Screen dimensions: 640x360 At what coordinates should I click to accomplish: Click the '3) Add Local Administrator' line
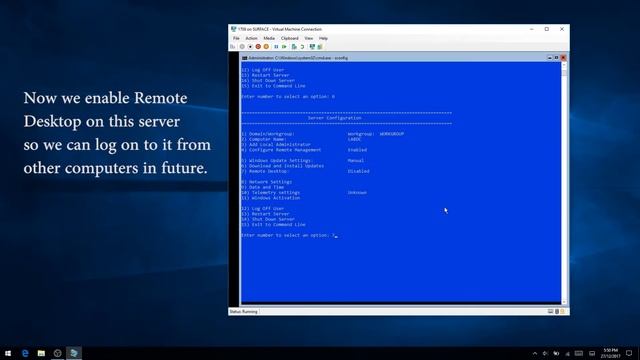coord(276,144)
